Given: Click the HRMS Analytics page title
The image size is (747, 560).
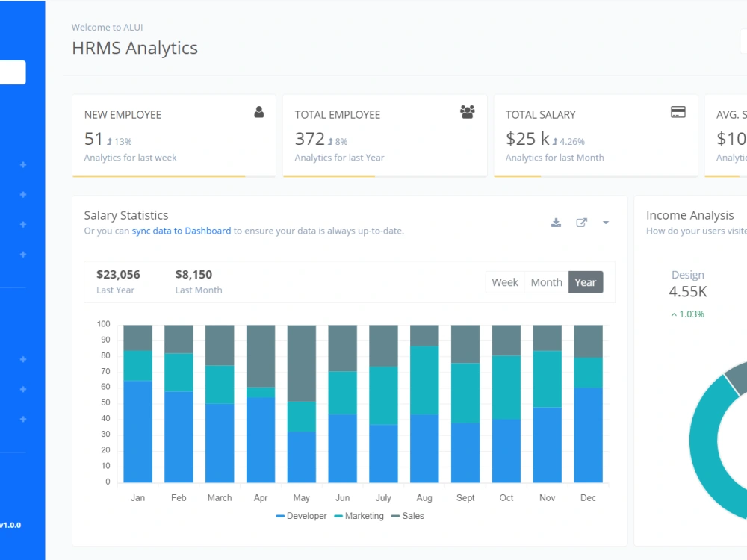Looking at the screenshot, I should (134, 48).
